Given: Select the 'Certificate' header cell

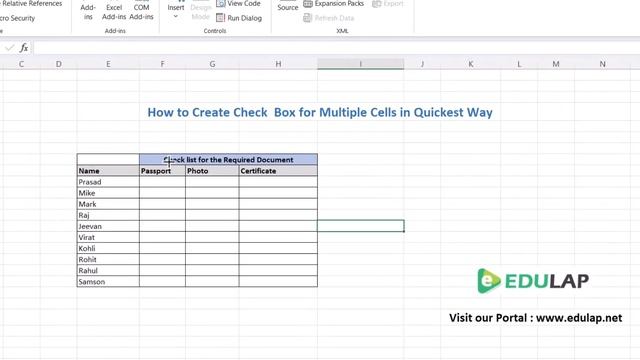Looking at the screenshot, I should [278, 171].
